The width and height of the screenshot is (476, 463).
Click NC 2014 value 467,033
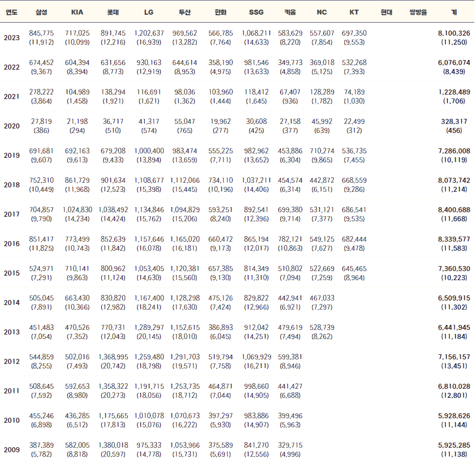322,298
